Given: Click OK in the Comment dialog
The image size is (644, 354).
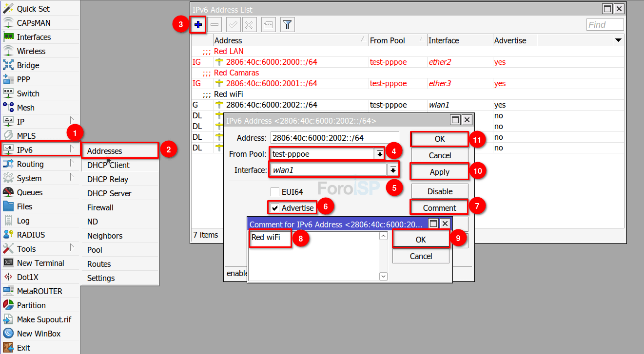Looking at the screenshot, I should coord(421,240).
